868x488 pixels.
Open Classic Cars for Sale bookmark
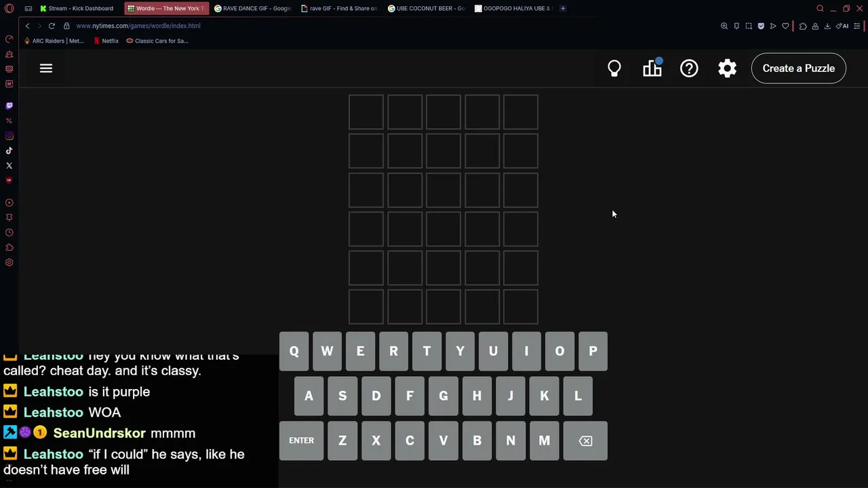[157, 41]
